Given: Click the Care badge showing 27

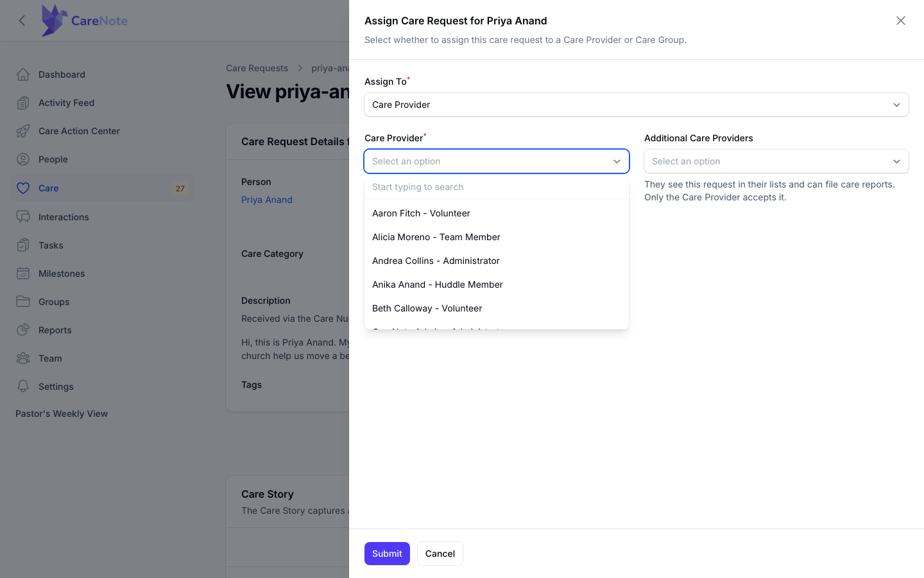Looking at the screenshot, I should pyautogui.click(x=180, y=188).
